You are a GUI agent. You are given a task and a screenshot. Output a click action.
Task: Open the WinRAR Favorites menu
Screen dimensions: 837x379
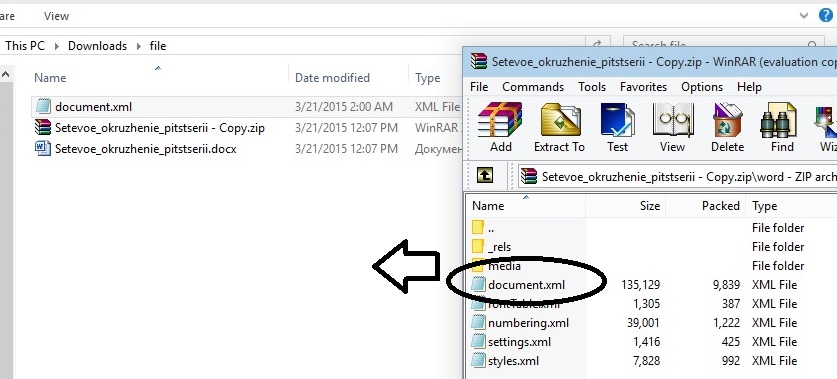click(x=643, y=86)
